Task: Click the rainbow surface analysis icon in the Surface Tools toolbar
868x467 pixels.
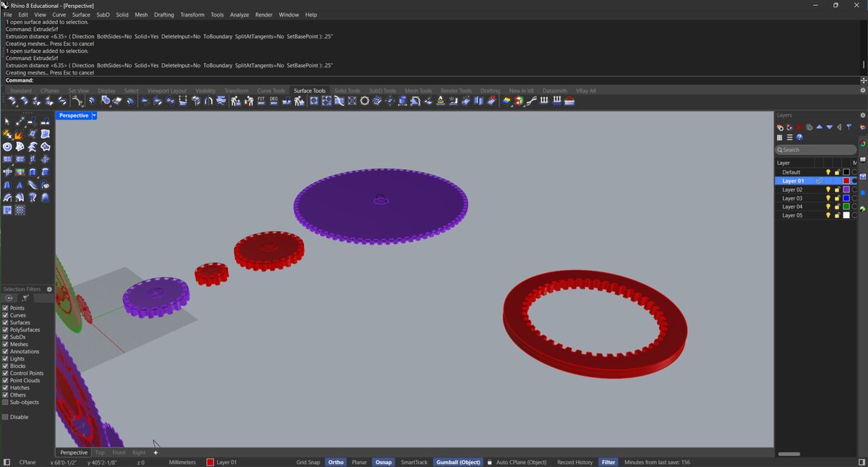Action: [x=507, y=101]
